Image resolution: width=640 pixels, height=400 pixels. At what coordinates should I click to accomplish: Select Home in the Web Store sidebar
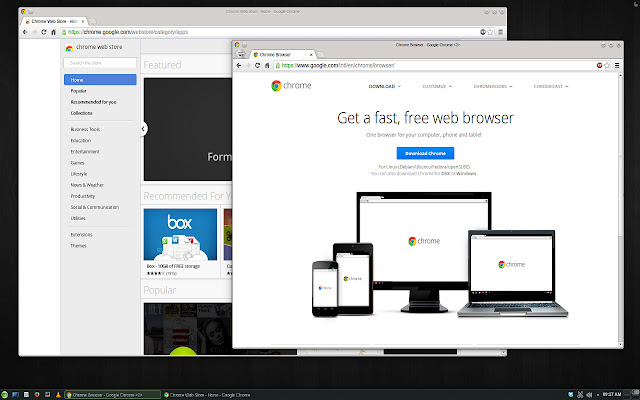tap(100, 80)
